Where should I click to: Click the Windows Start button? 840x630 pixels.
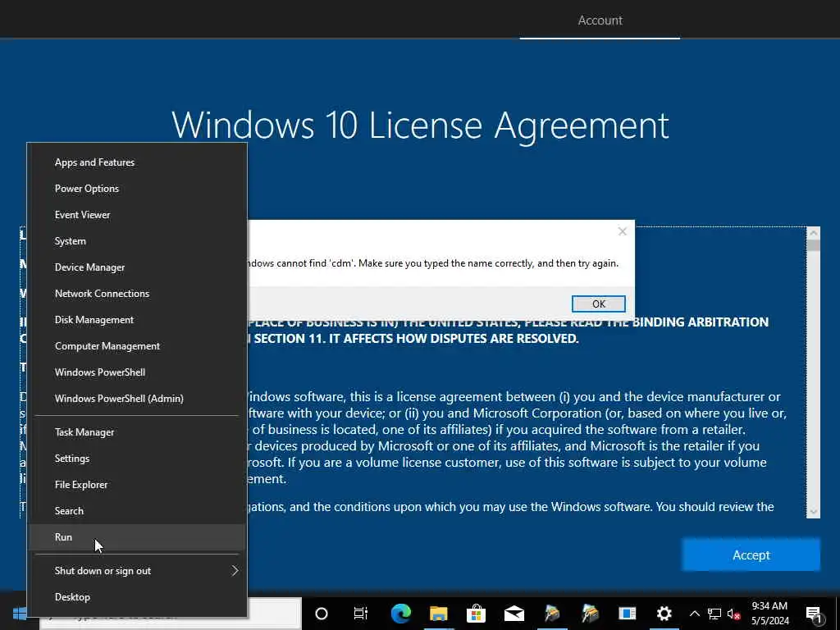(x=20, y=614)
